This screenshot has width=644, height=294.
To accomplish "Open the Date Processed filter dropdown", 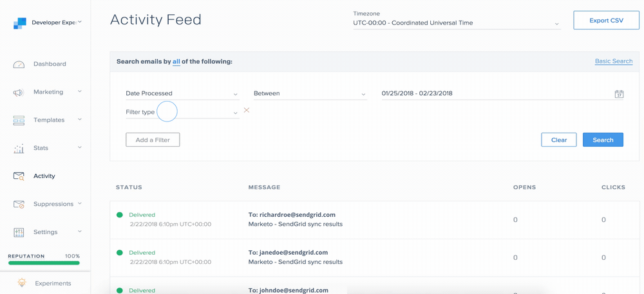I will coord(182,94).
